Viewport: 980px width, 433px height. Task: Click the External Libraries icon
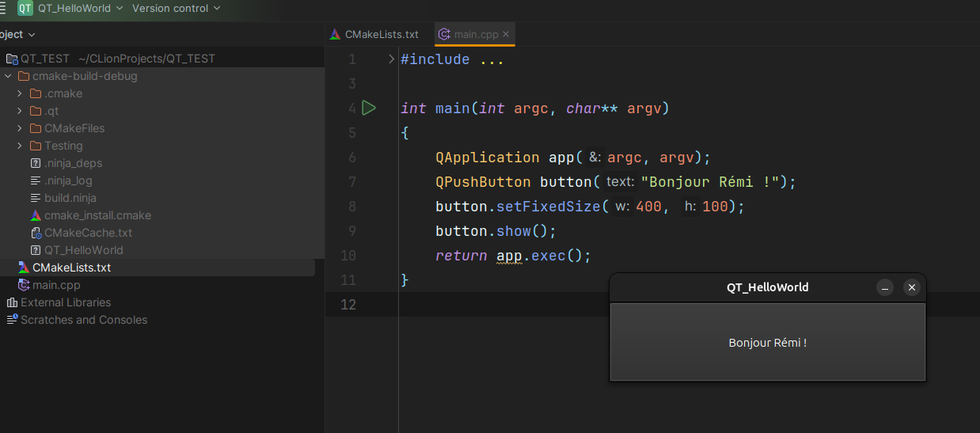[x=12, y=302]
